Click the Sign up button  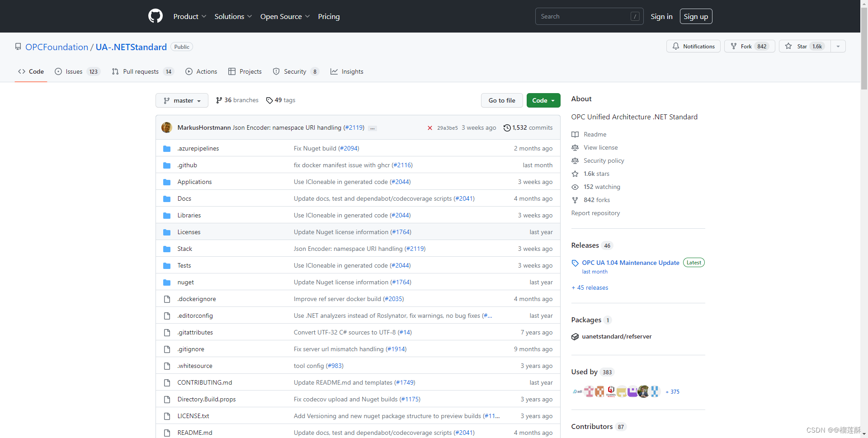696,16
